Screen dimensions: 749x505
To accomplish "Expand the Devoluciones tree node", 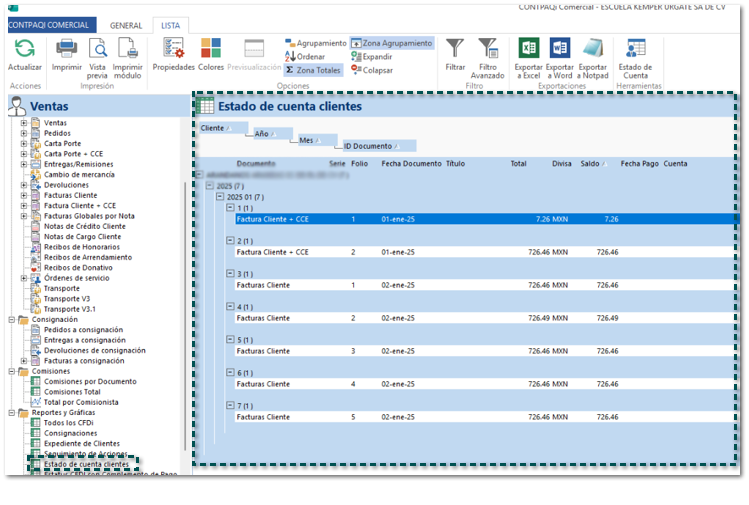I will (x=24, y=185).
